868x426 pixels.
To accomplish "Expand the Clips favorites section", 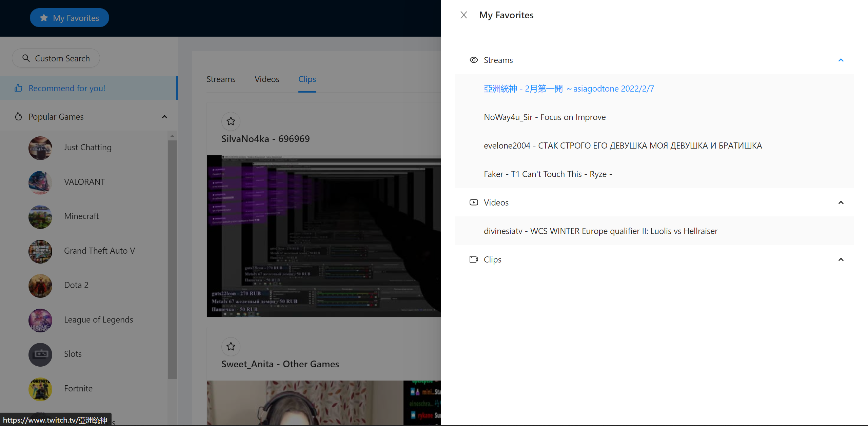I will [x=841, y=259].
